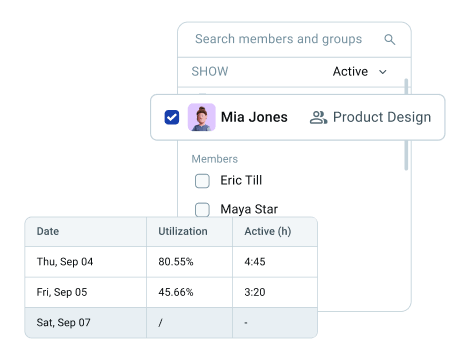Click the chevron next to Active
Viewport: 470px width, 360px height.
pos(383,72)
